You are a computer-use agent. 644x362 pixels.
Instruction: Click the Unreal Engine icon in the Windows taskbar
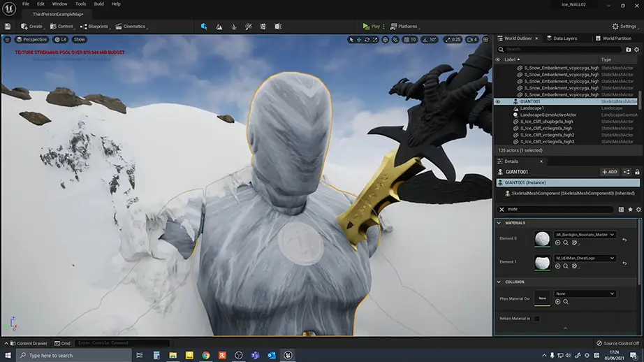point(288,355)
